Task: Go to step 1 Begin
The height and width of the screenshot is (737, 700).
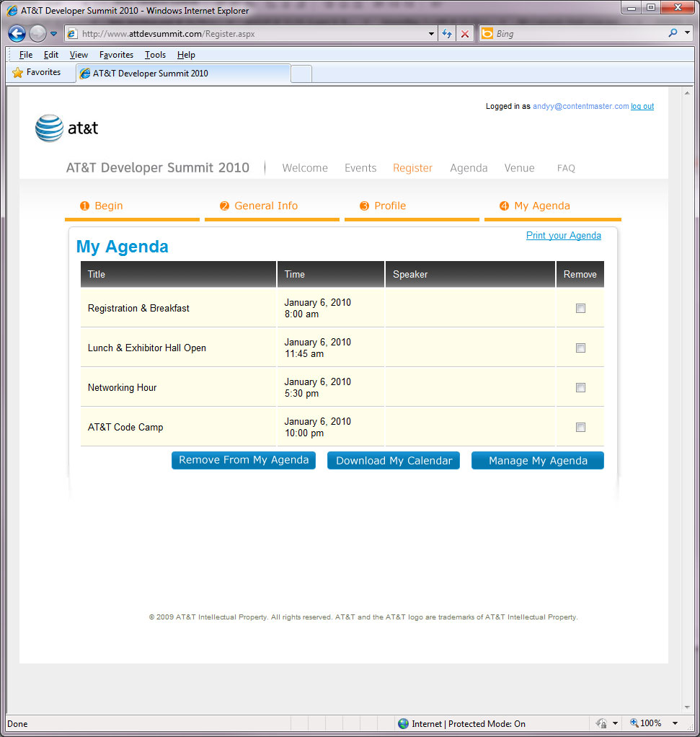Action: [101, 206]
